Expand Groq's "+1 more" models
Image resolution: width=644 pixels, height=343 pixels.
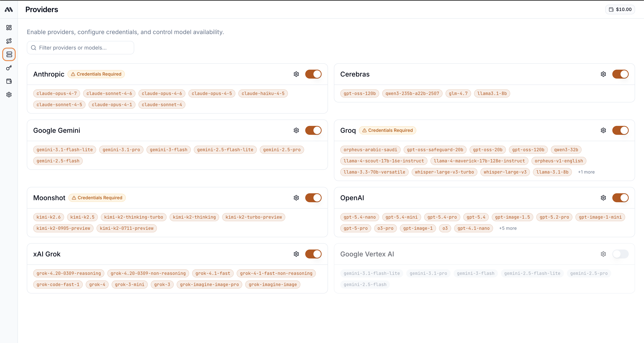pyautogui.click(x=586, y=172)
